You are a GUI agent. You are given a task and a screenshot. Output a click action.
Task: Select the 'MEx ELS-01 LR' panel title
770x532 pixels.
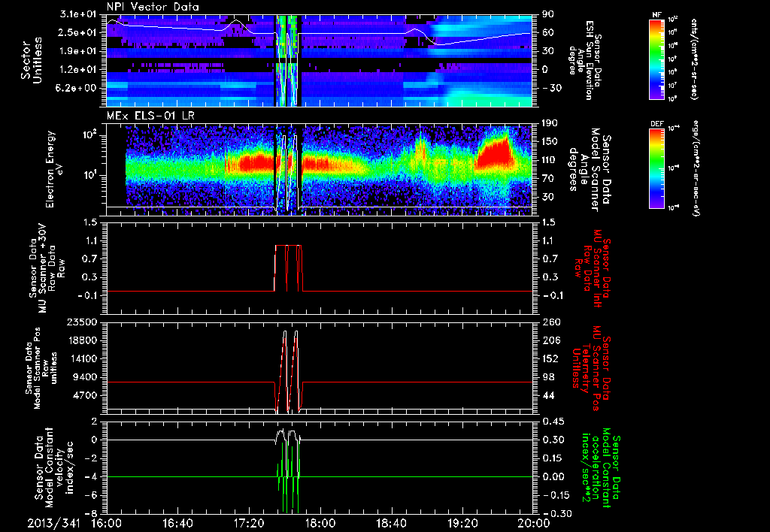pos(150,116)
